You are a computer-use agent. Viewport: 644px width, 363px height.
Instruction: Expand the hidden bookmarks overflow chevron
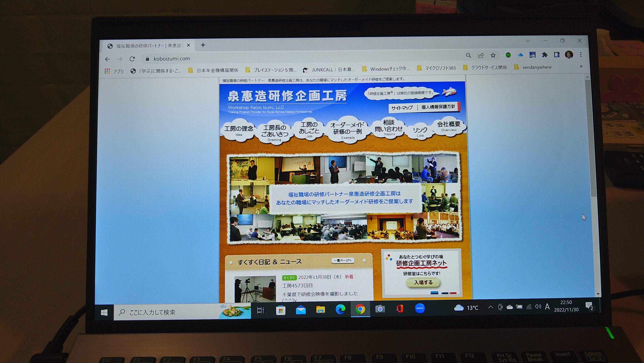(x=581, y=66)
